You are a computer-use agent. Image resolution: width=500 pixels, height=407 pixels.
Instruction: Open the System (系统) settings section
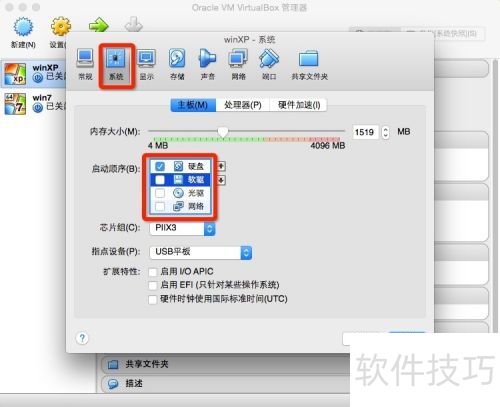pos(116,64)
